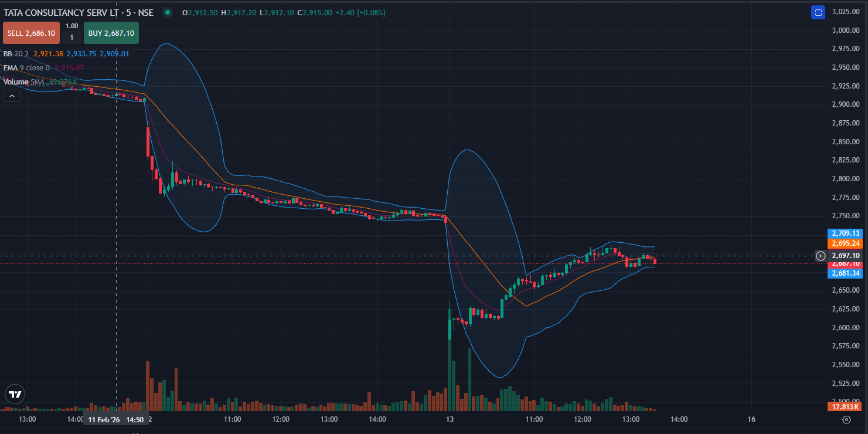The height and width of the screenshot is (434, 868).
Task: Click the 11 Feb '26 14:50 time label
Action: (x=116, y=420)
